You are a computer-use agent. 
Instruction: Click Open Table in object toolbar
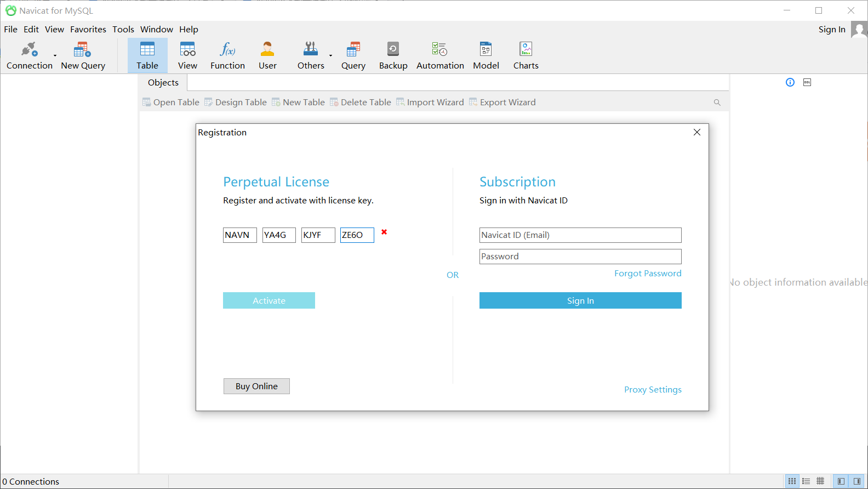point(171,103)
